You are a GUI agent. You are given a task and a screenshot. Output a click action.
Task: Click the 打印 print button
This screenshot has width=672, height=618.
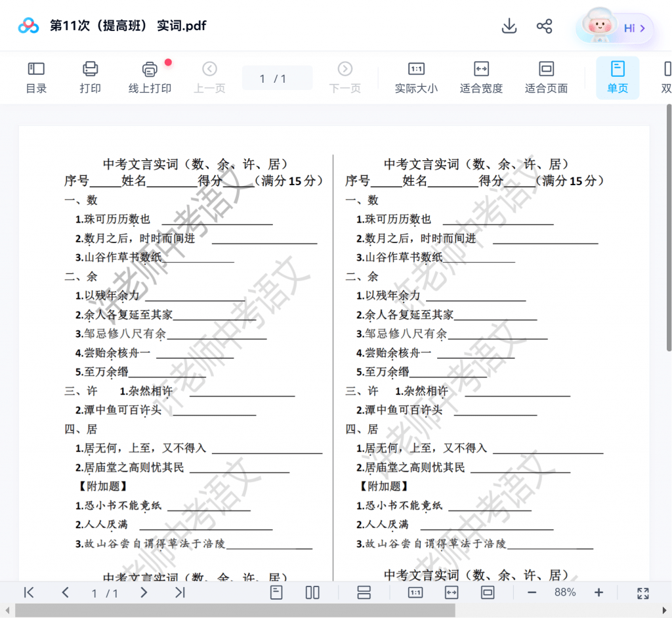90,77
